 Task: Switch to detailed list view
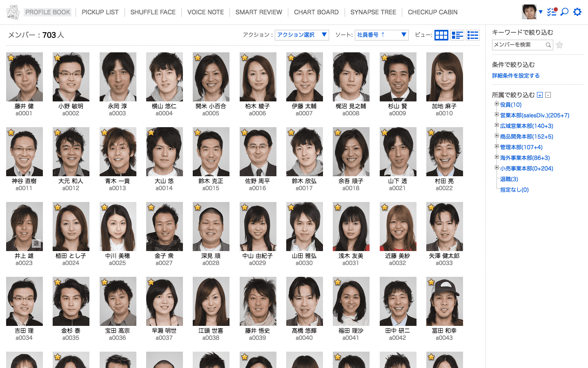click(457, 35)
